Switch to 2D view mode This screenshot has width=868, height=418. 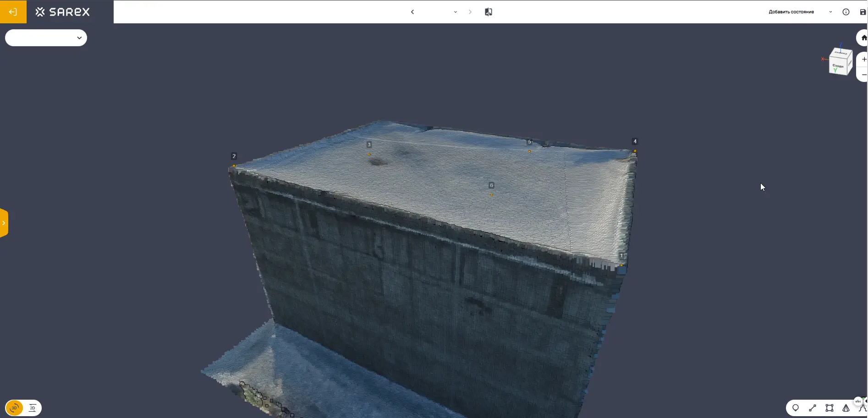coord(33,408)
